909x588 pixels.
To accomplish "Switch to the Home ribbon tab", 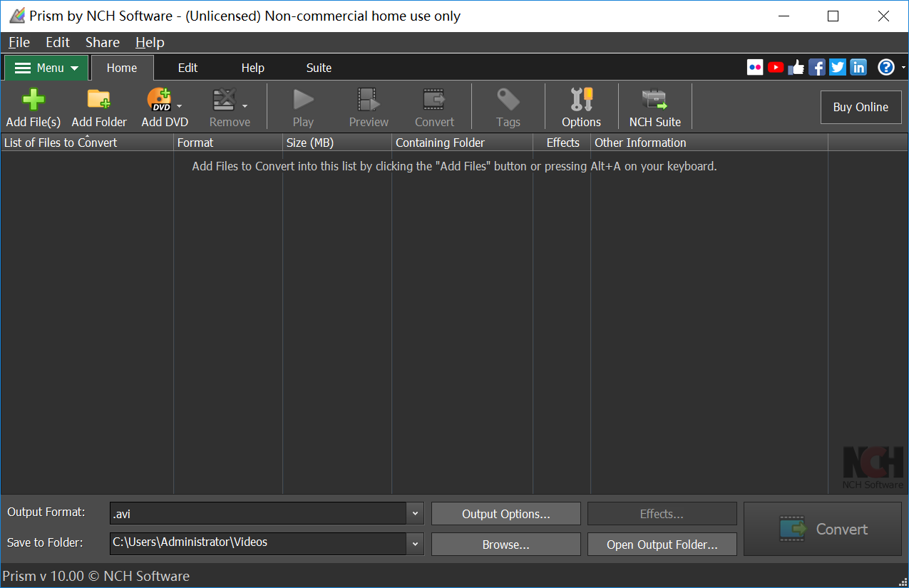I will (x=122, y=68).
